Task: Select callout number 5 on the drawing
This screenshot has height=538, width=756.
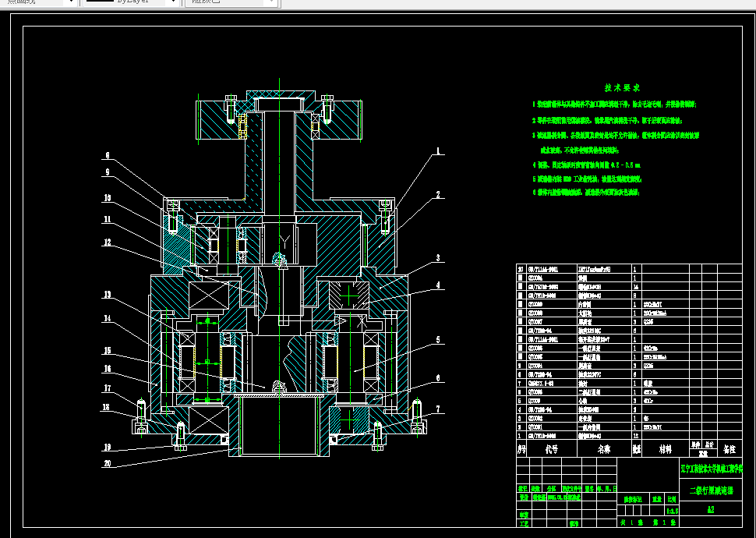Action: [x=438, y=340]
